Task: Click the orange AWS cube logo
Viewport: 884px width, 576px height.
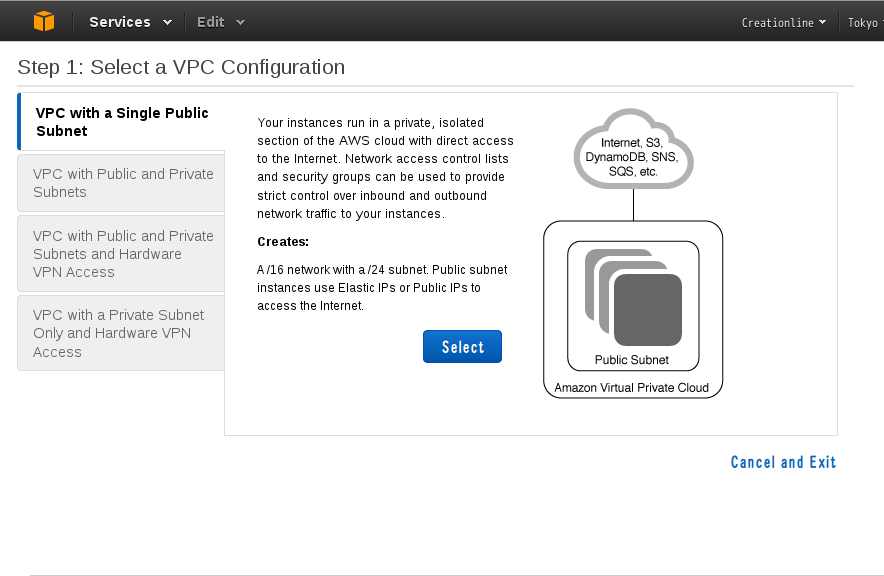Action: point(44,21)
